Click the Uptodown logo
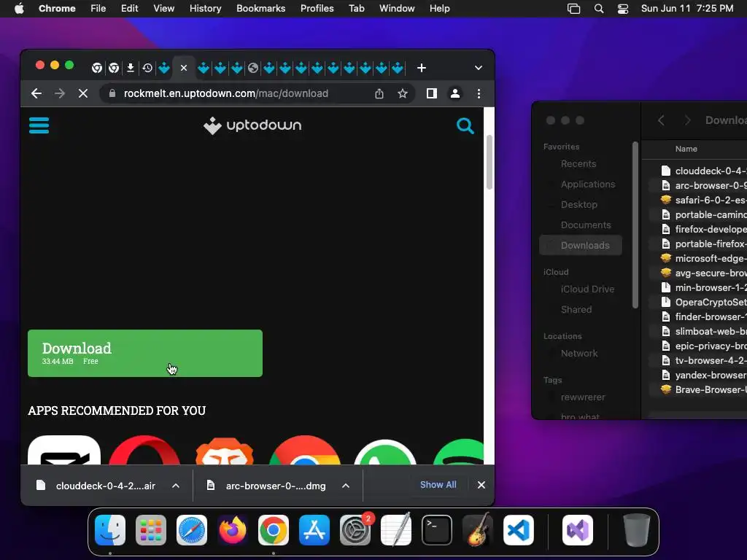747x560 pixels. coord(252,125)
